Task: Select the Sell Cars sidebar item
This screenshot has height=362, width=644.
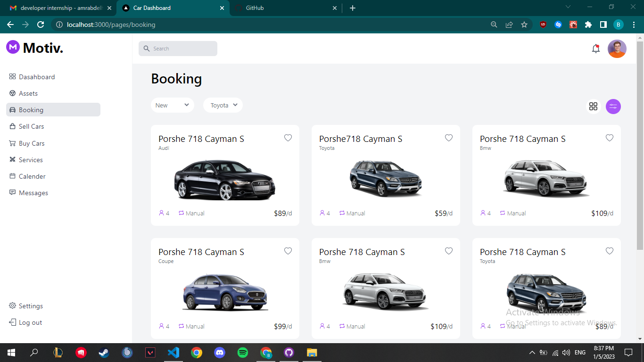Action: pos(32,126)
